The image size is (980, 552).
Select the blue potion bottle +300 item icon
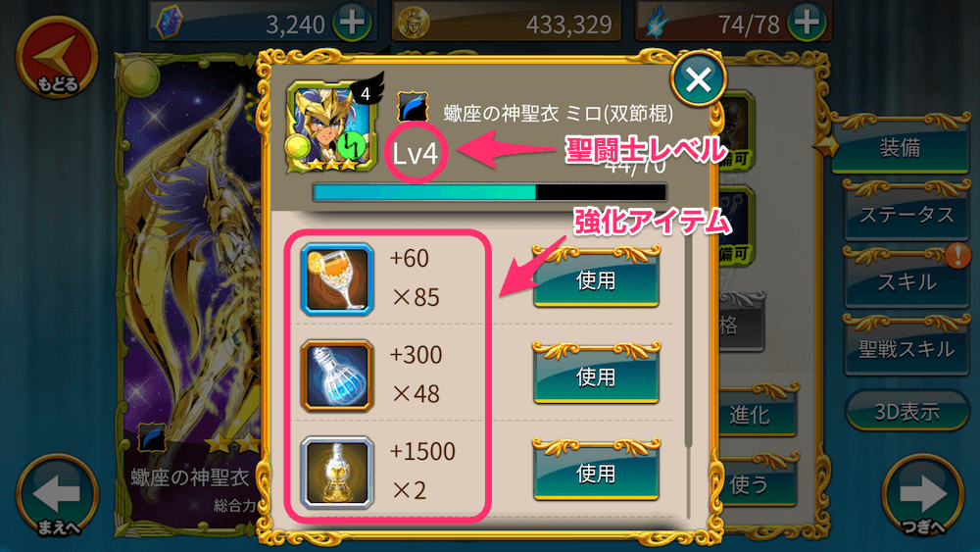tap(337, 376)
